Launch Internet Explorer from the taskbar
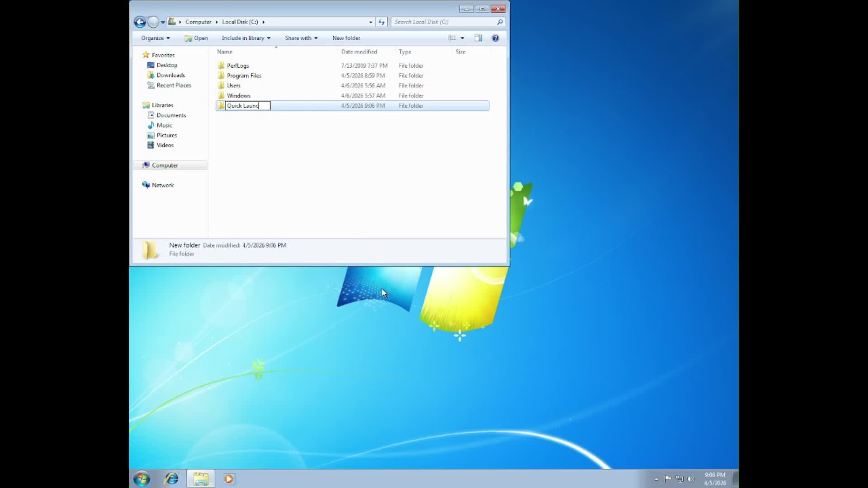868x488 pixels. click(171, 479)
